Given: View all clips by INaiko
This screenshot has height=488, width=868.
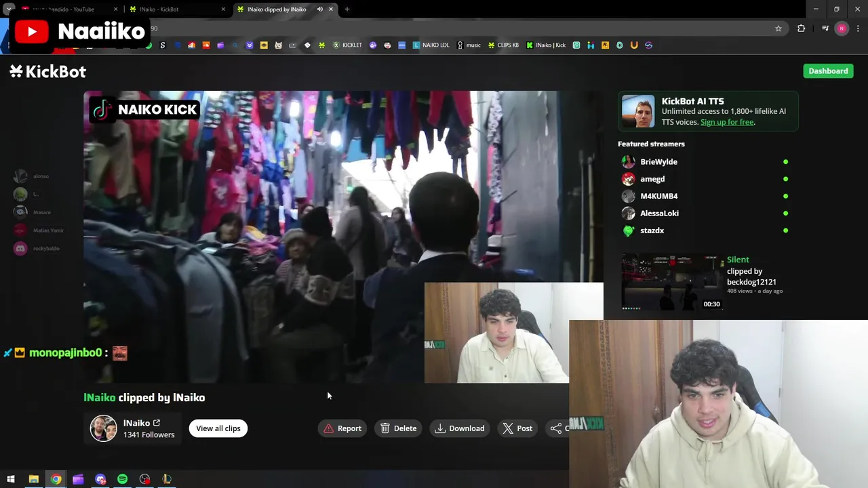Looking at the screenshot, I should click(218, 428).
